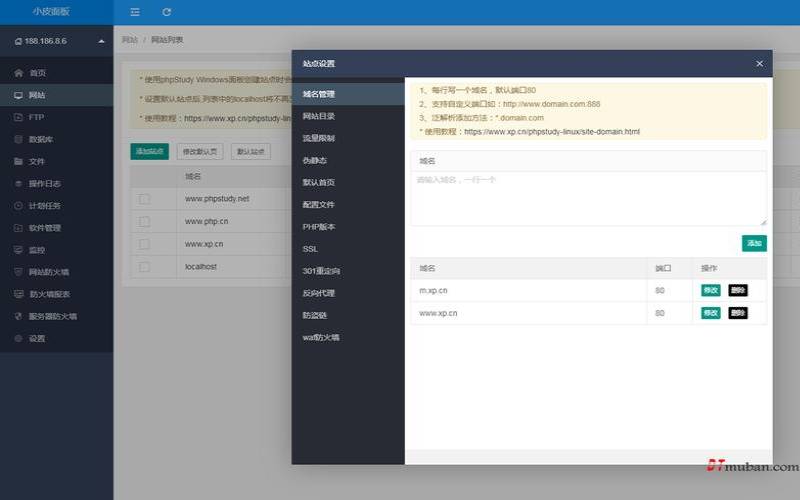Open the 计划任务 clock icon in the sidebar
Screen dimensions: 800x500
18,206
